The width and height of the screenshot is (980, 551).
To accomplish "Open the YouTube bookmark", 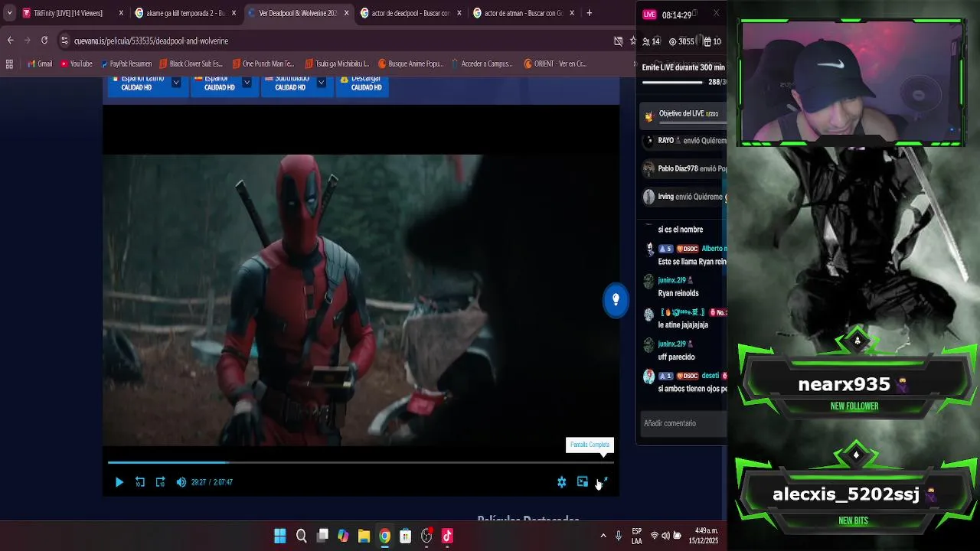I will [77, 64].
